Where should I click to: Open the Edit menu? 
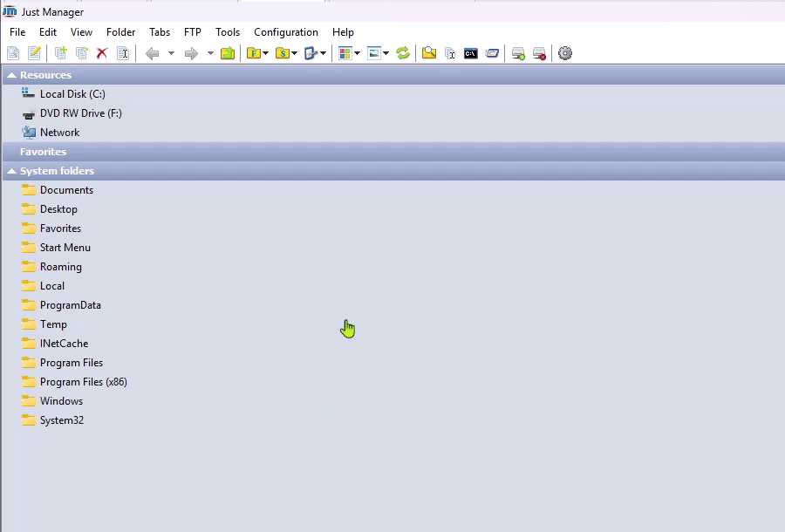tap(48, 32)
